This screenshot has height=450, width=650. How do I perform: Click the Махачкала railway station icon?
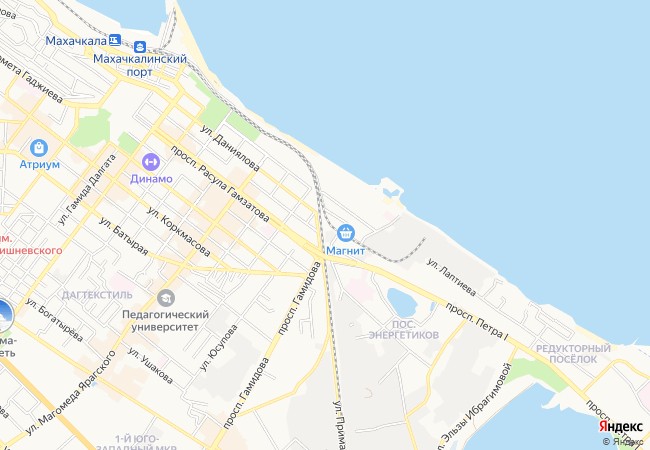(115, 40)
